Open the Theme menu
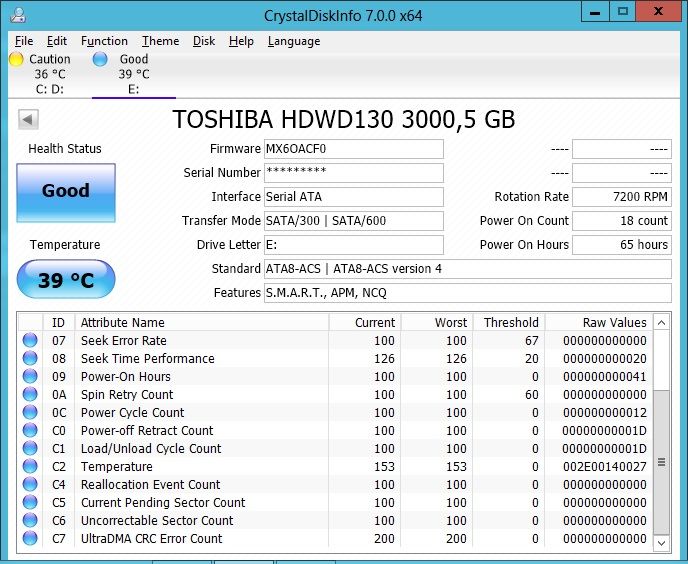688x564 pixels. [x=160, y=41]
